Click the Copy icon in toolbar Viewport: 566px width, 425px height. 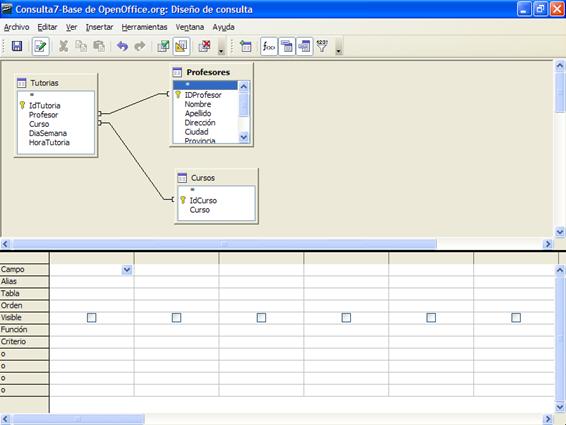[81, 46]
